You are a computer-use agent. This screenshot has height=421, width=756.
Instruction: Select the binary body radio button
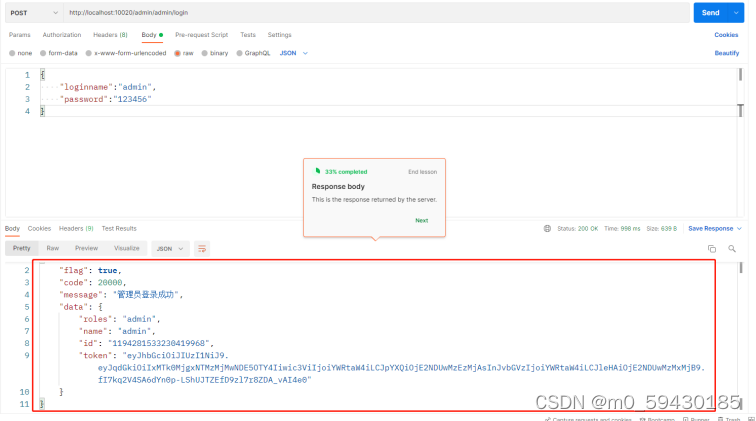pyautogui.click(x=204, y=54)
